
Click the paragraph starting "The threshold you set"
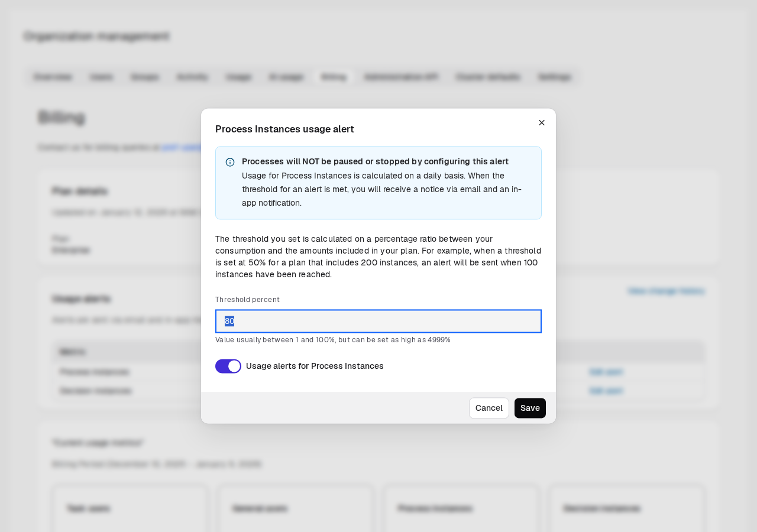378,257
